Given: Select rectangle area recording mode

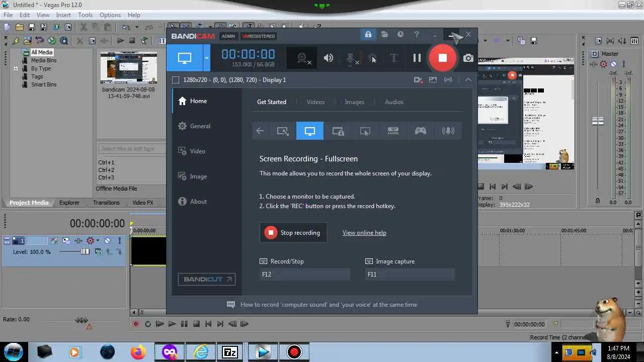Looking at the screenshot, I should (x=283, y=131).
